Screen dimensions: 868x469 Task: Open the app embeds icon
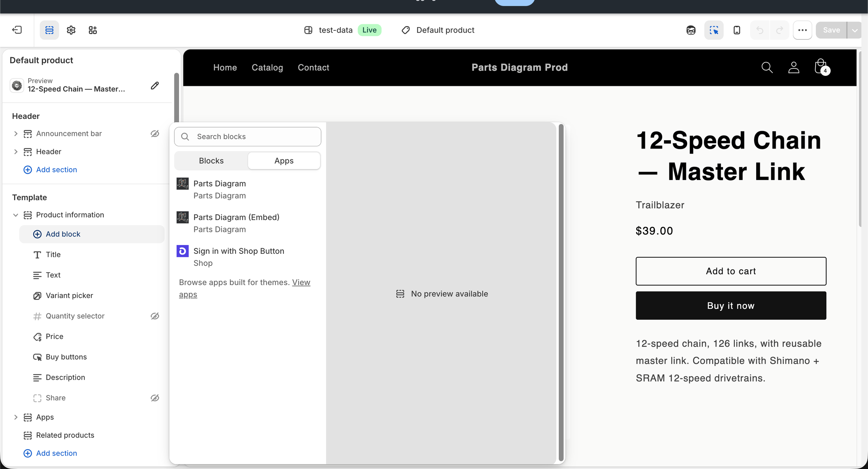click(93, 30)
